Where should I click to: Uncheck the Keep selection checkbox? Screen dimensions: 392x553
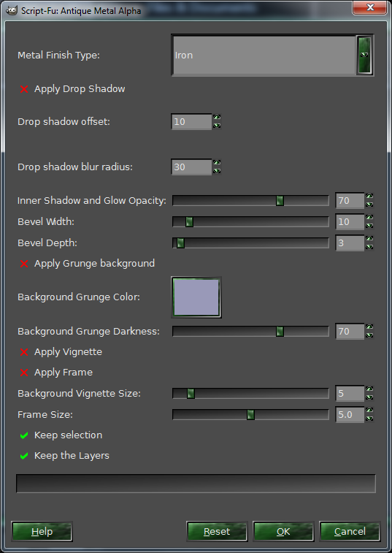pyautogui.click(x=24, y=435)
